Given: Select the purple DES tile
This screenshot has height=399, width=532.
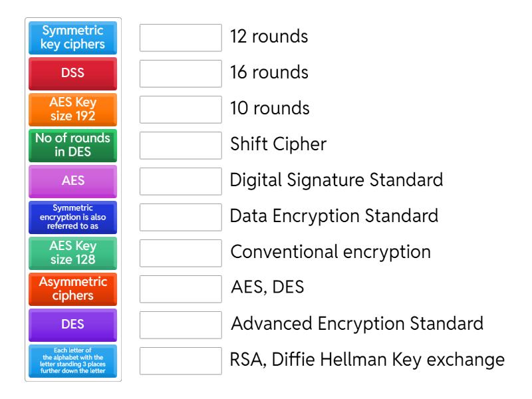Looking at the screenshot, I should (x=72, y=325).
